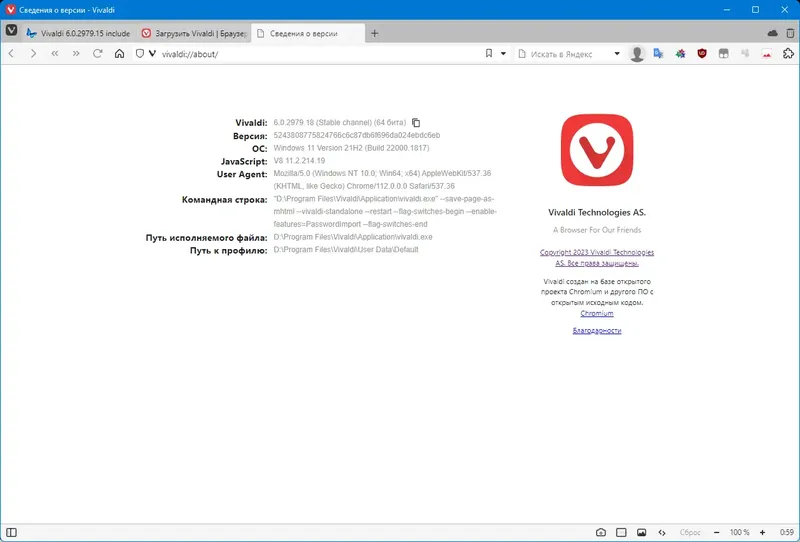
Task: Click the Vivaldi Technologies AS. heading
Action: 597,212
